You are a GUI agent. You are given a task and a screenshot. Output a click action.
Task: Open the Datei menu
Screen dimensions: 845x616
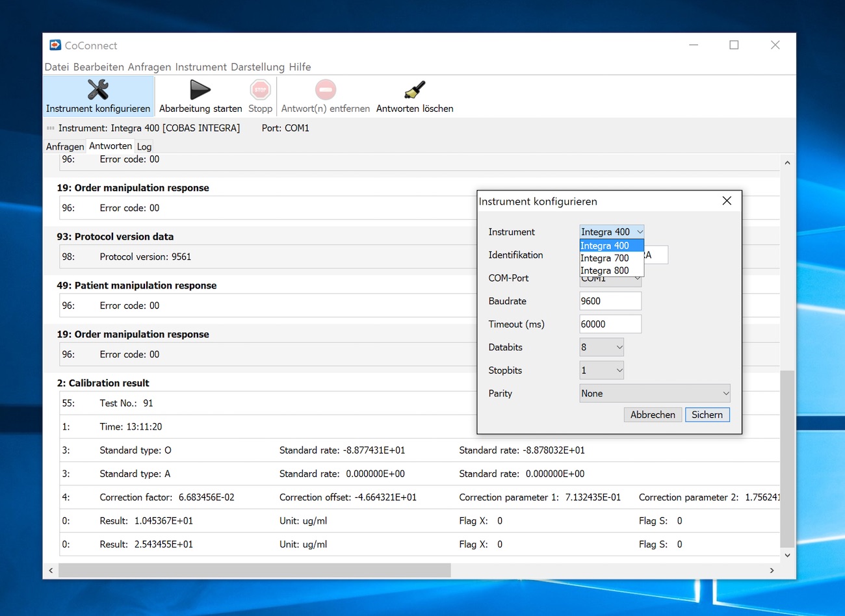pos(57,67)
